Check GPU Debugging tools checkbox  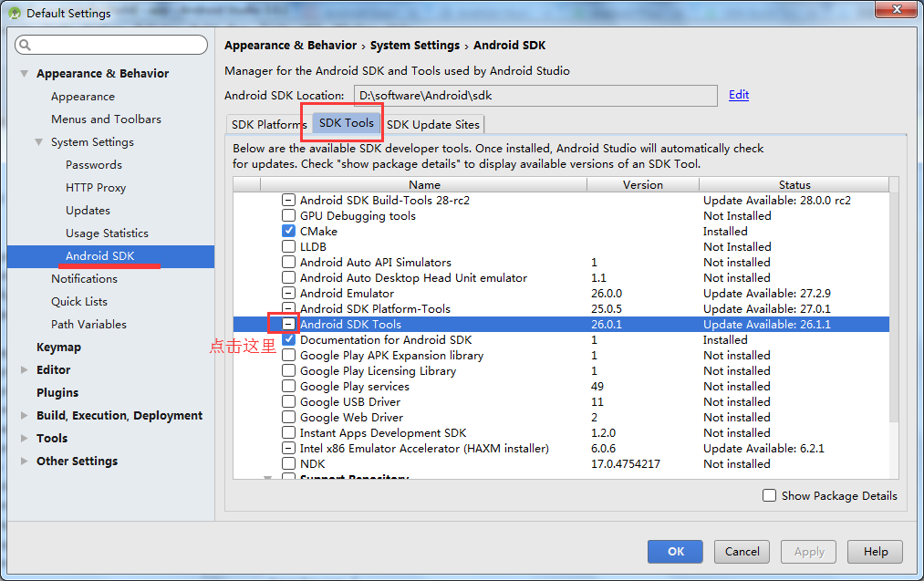(x=288, y=215)
